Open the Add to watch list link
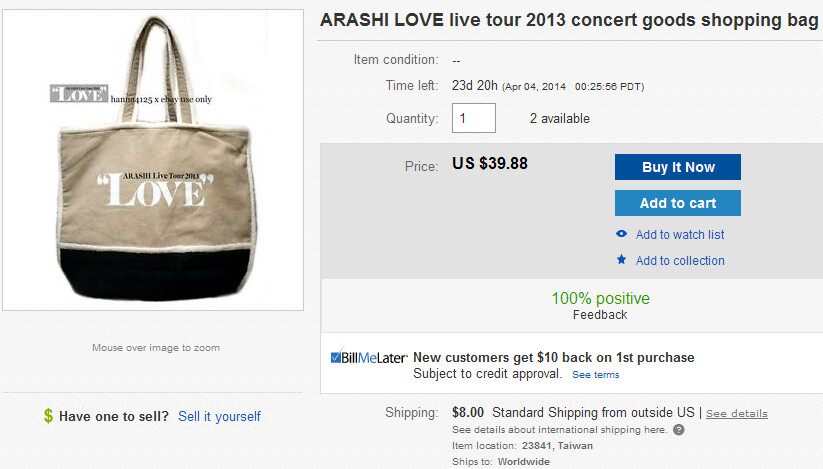Image resolution: width=823 pixels, height=469 pixels. (x=680, y=235)
